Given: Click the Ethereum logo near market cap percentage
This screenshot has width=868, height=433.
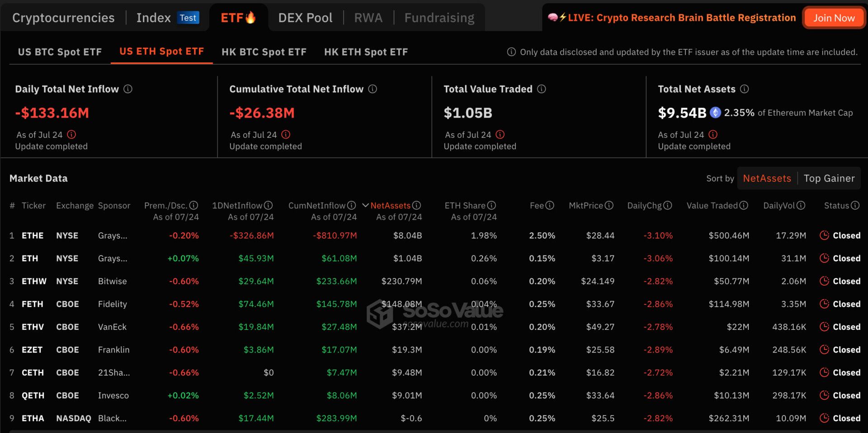Looking at the screenshot, I should (715, 113).
